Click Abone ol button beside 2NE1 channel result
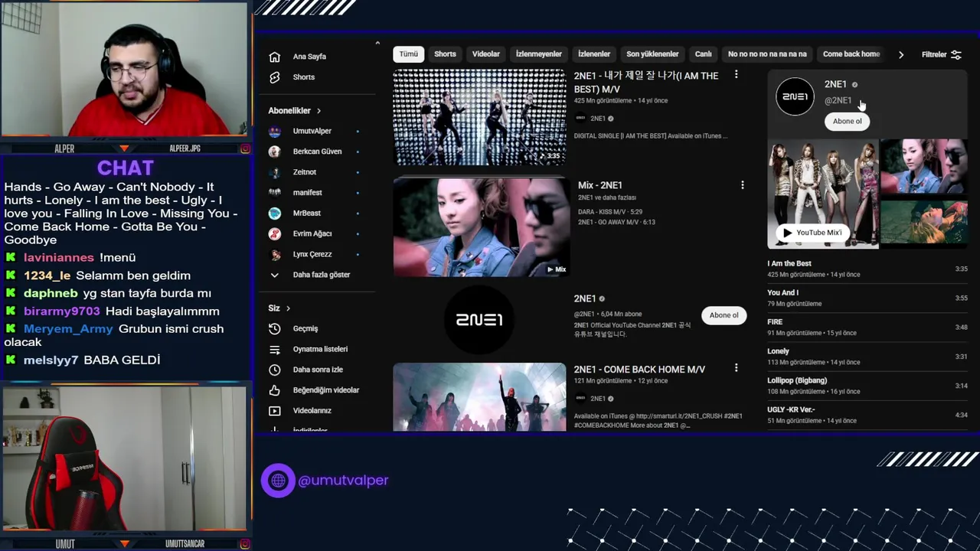Image resolution: width=980 pixels, height=551 pixels. (724, 315)
